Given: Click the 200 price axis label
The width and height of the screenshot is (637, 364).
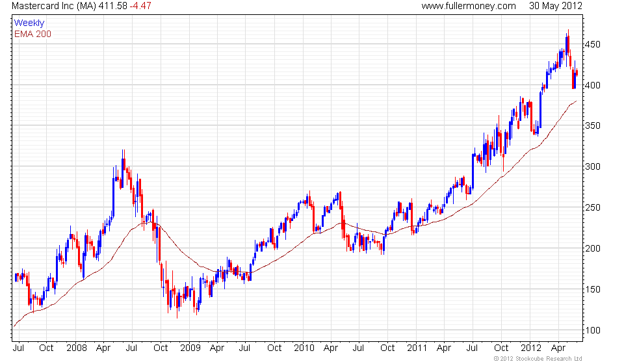Looking at the screenshot, I should click(592, 248).
